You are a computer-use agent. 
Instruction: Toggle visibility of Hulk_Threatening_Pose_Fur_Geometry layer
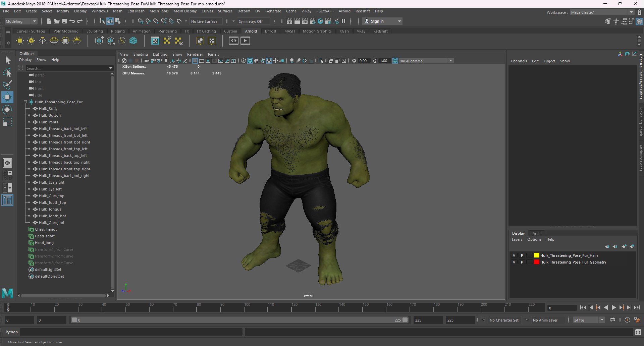514,262
